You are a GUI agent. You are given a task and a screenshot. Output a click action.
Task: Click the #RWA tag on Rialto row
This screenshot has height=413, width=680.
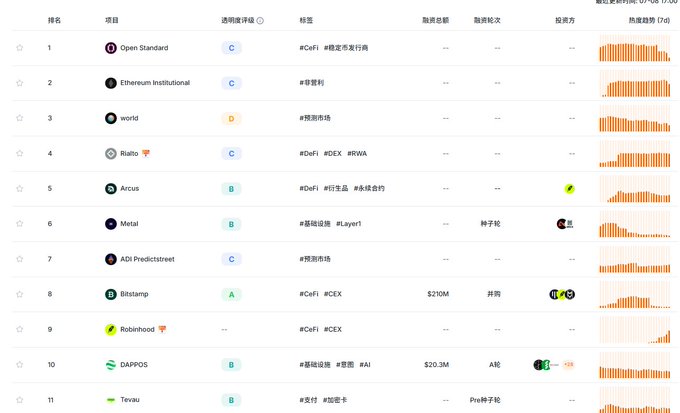357,153
